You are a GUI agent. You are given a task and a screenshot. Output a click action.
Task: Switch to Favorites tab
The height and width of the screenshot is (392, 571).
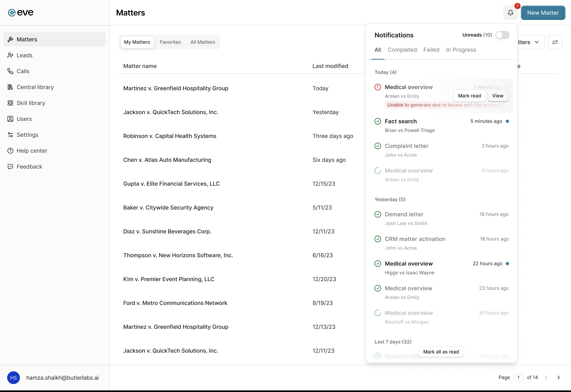pos(170,42)
